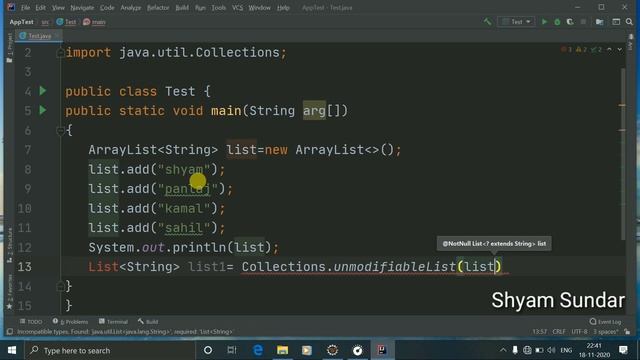Open the File menu
The height and width of the screenshot is (360, 640).
(x=25, y=7)
